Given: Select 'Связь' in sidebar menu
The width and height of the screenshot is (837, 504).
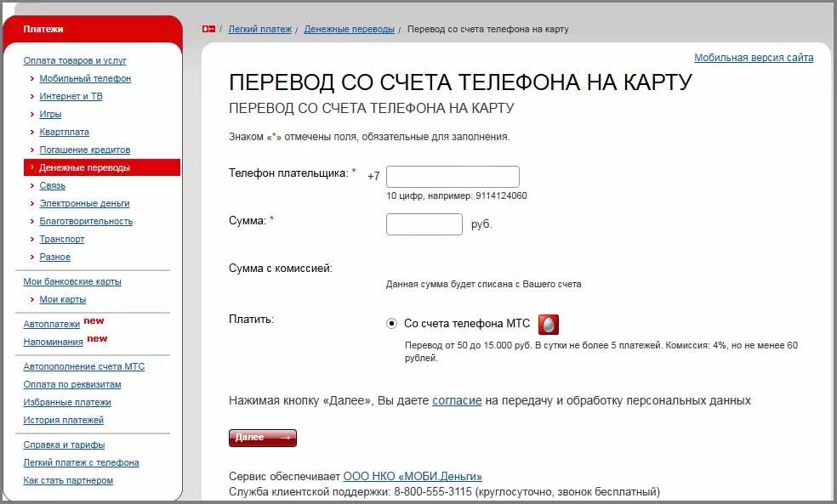Looking at the screenshot, I should pyautogui.click(x=53, y=185).
